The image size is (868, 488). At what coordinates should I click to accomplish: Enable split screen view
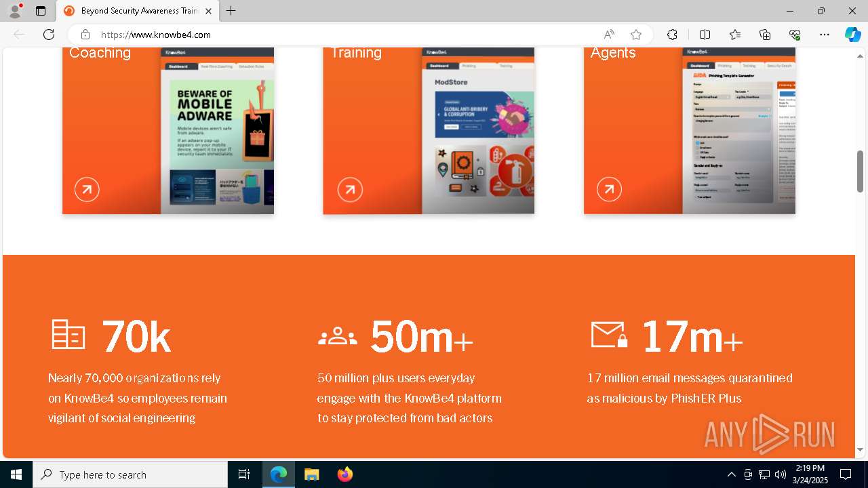[705, 35]
